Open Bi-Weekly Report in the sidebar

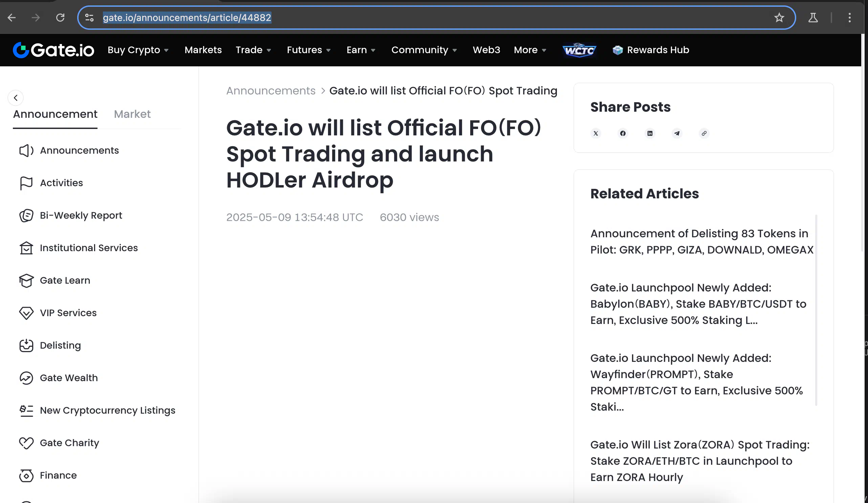[x=71, y=216]
